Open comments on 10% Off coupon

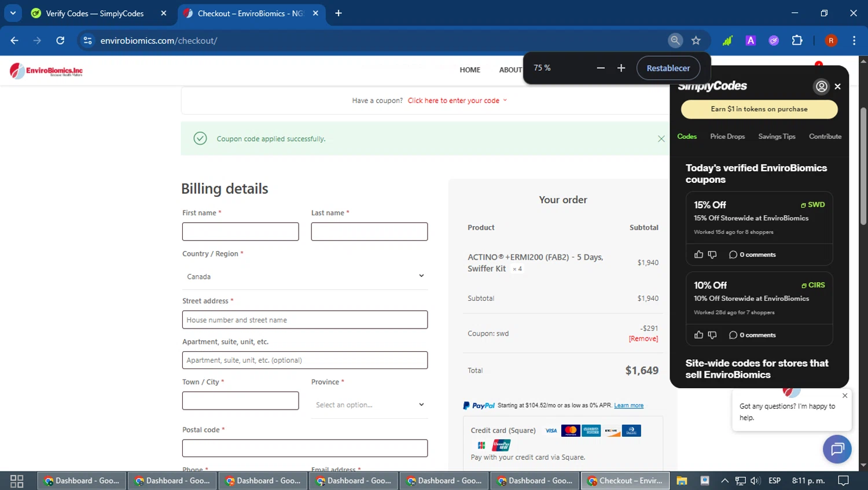click(x=752, y=335)
